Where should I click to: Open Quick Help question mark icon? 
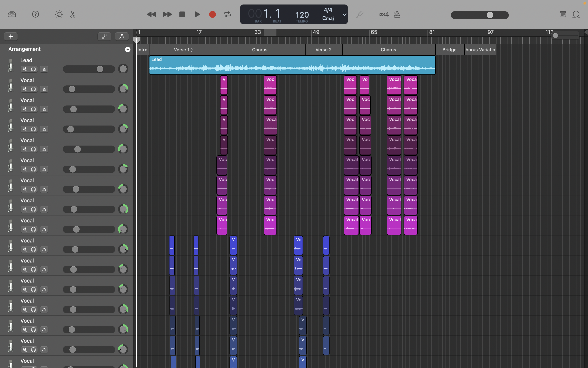(36, 14)
